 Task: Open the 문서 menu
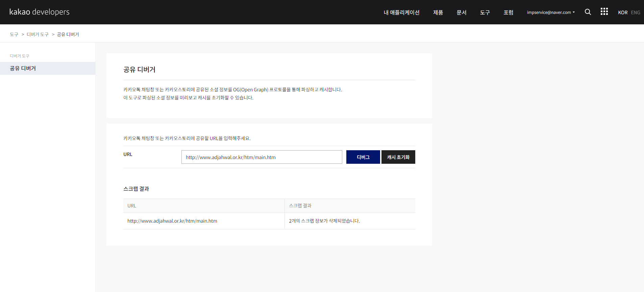pyautogui.click(x=462, y=13)
